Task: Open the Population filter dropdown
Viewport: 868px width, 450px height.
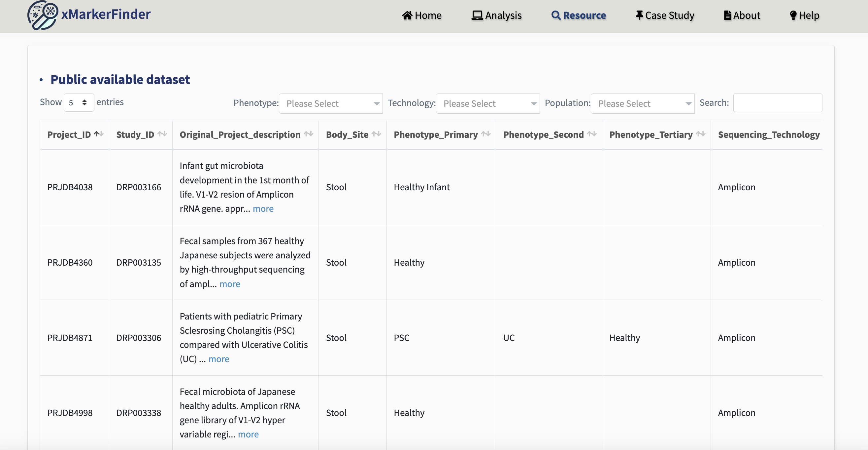Action: pos(642,103)
